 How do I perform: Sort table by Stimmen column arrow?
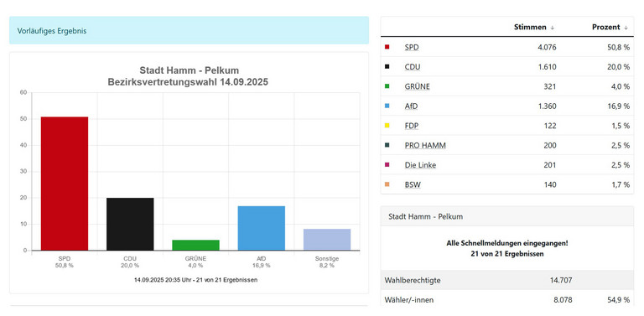[553, 28]
